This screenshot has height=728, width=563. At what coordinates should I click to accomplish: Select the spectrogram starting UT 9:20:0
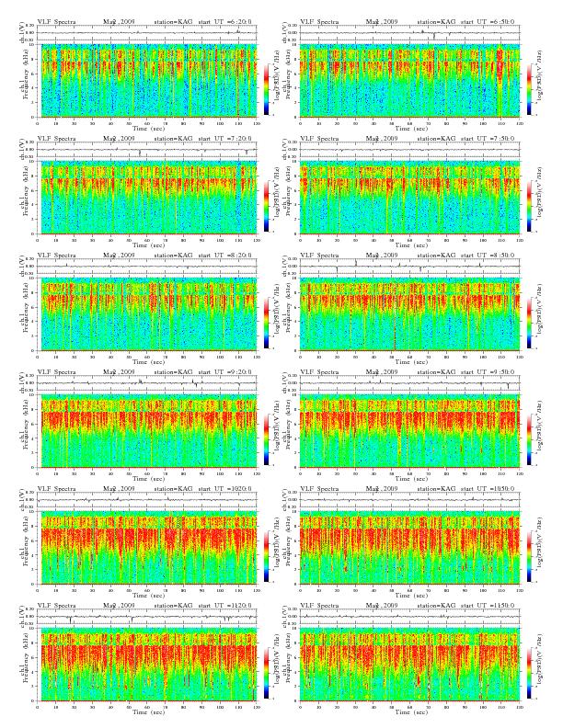click(147, 431)
